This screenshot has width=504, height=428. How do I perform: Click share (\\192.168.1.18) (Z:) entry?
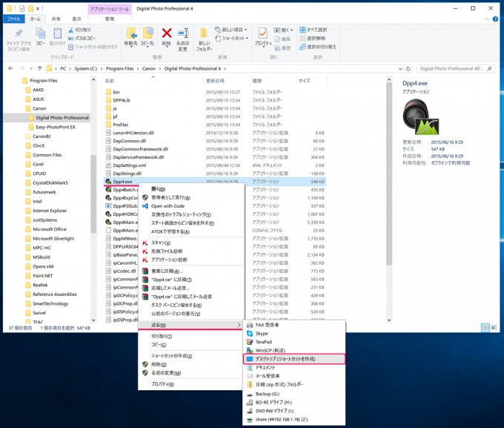(x=282, y=420)
